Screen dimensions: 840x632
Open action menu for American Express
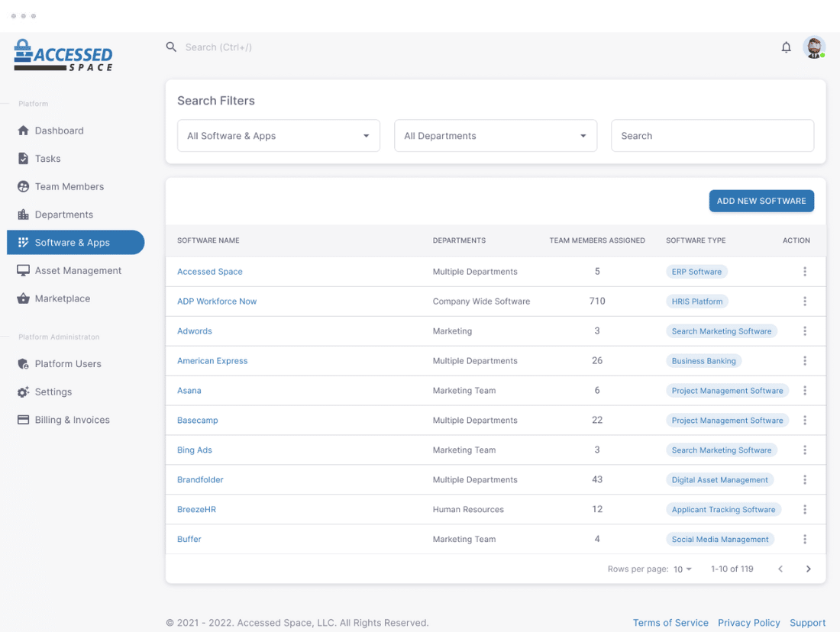pos(804,361)
